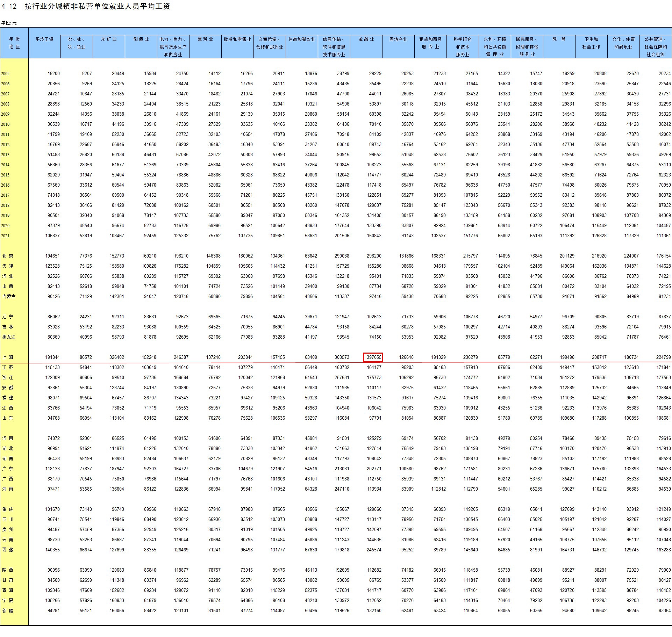Screen dimensions: 672x637
Task: Select Beijing finance value 298200
Action: pos(374,256)
